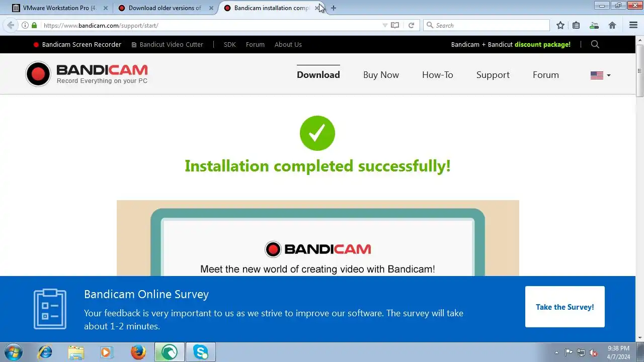Launch Internet Explorer from the taskbar
The width and height of the screenshot is (644, 362).
click(x=45, y=352)
